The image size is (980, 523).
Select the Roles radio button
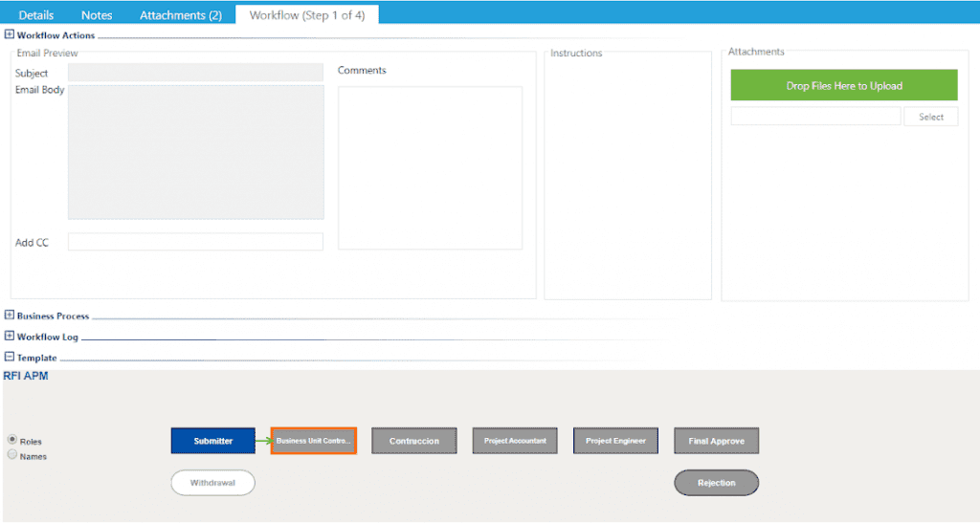(12, 440)
